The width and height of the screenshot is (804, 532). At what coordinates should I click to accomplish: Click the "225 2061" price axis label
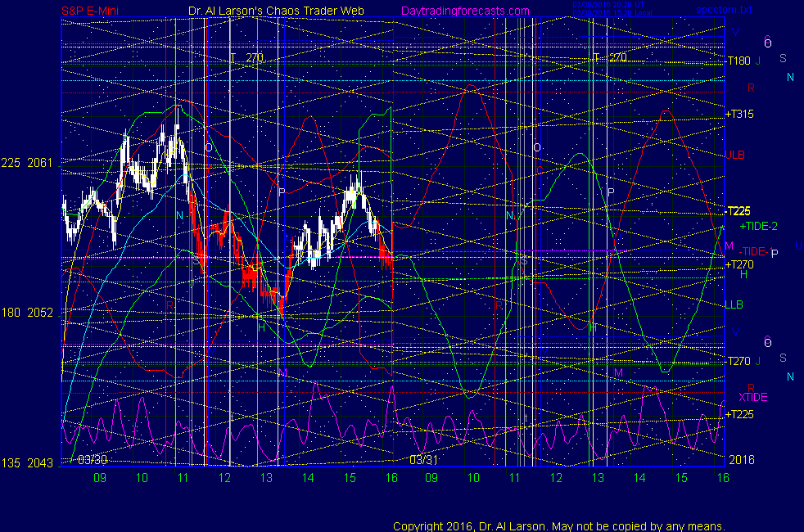[x=27, y=163]
